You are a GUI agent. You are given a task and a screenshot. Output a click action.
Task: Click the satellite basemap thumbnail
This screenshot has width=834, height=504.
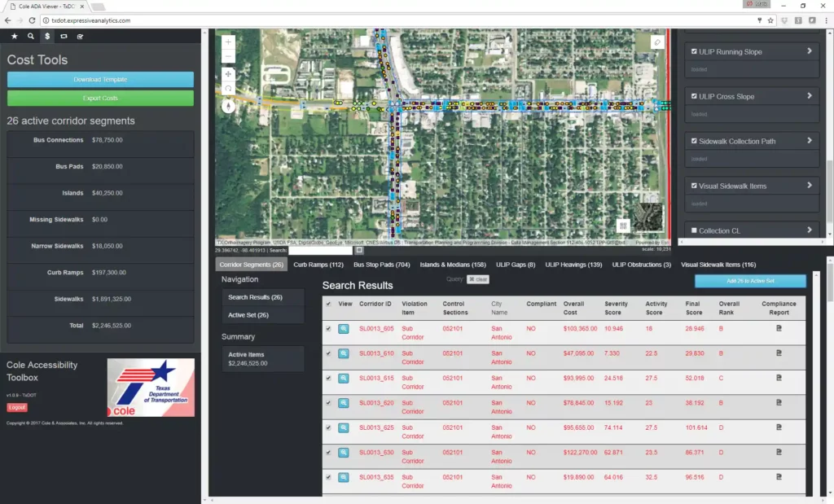pyautogui.click(x=649, y=217)
